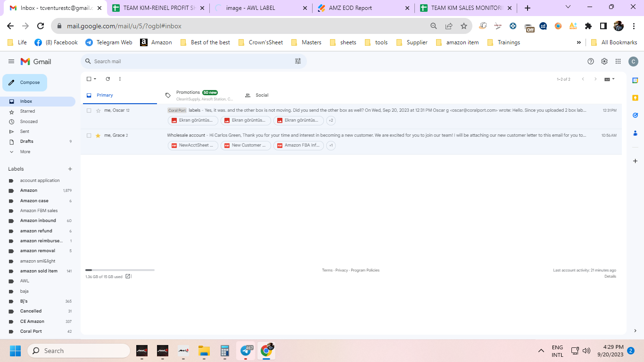Open the Snoozed folder
The height and width of the screenshot is (362, 644).
coord(38,122)
